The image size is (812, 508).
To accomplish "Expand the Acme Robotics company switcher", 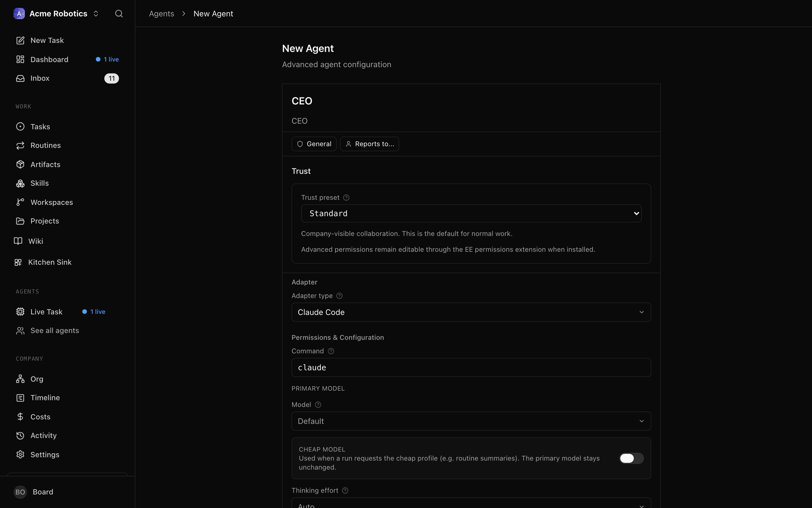I will click(96, 14).
